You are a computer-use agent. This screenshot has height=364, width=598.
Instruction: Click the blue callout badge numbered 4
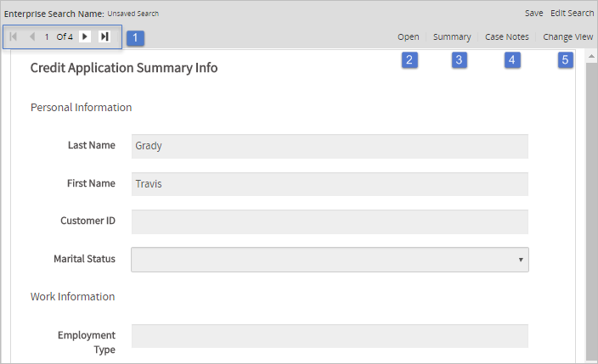[512, 59]
